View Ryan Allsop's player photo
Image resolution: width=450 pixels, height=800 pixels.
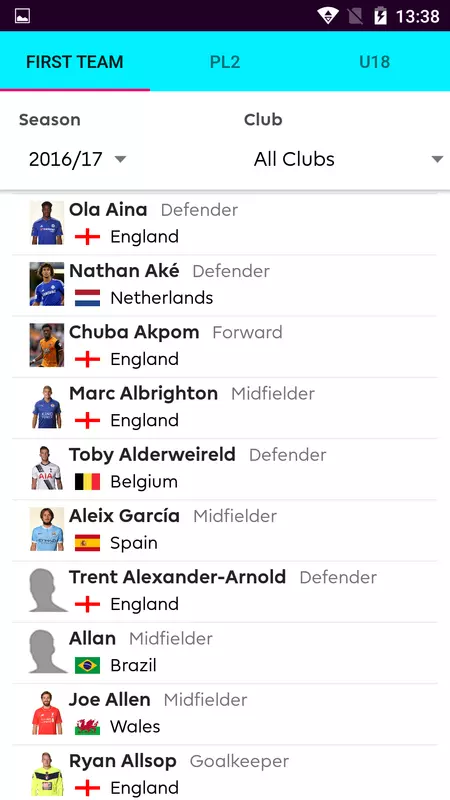pos(47,774)
